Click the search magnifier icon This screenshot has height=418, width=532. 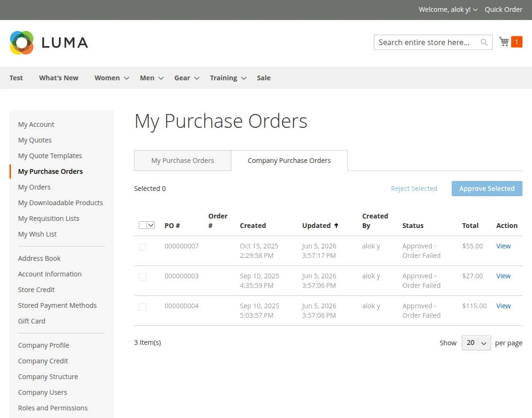coord(484,42)
